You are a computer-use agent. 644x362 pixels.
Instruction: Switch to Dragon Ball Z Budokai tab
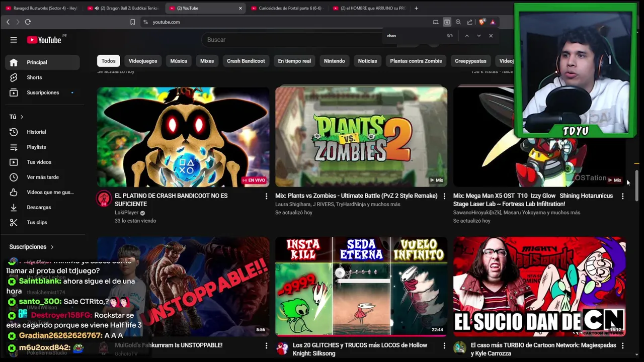(x=123, y=8)
